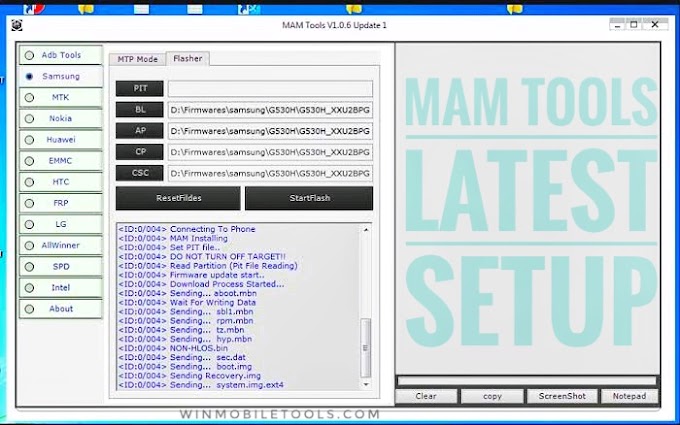The height and width of the screenshot is (425, 680).
Task: Pick the EMMC radio option
Action: [60, 161]
